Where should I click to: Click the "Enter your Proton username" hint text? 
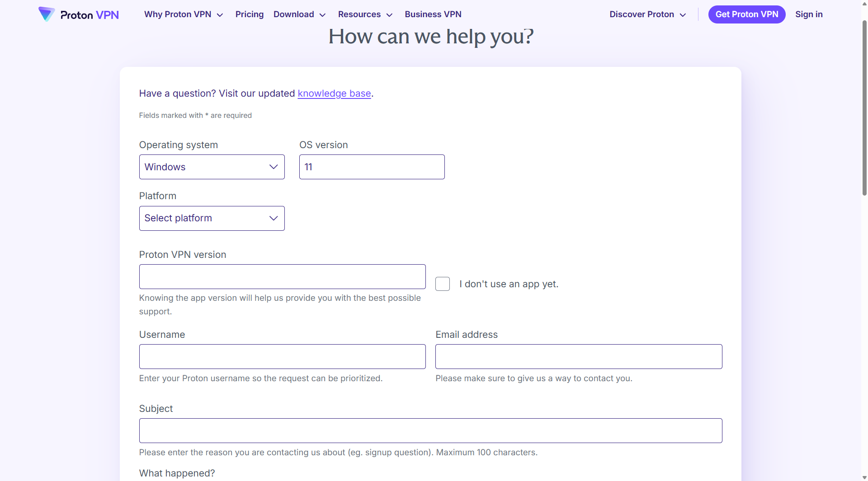261,378
